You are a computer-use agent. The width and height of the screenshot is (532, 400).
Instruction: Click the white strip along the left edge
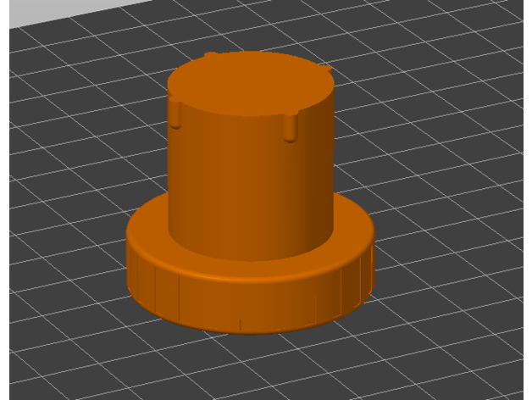coord(4,212)
